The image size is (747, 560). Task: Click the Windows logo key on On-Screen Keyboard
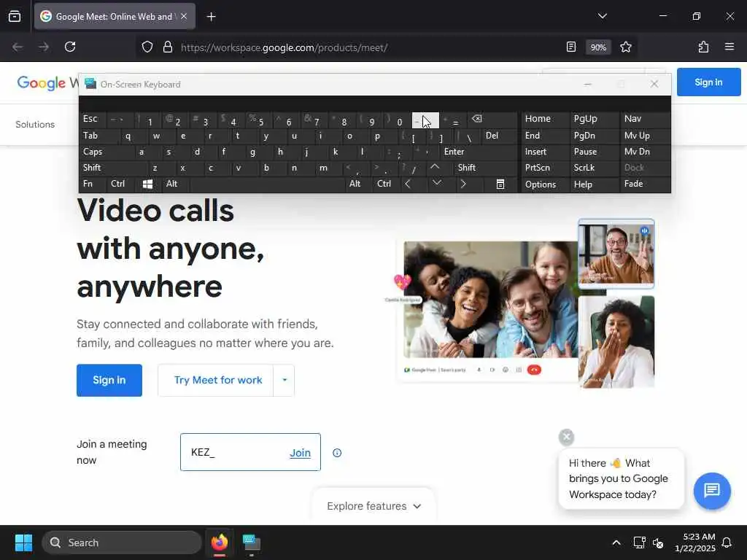click(x=147, y=184)
